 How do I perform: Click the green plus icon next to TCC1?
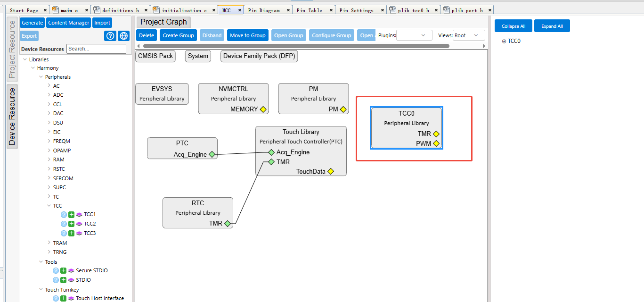72,214
